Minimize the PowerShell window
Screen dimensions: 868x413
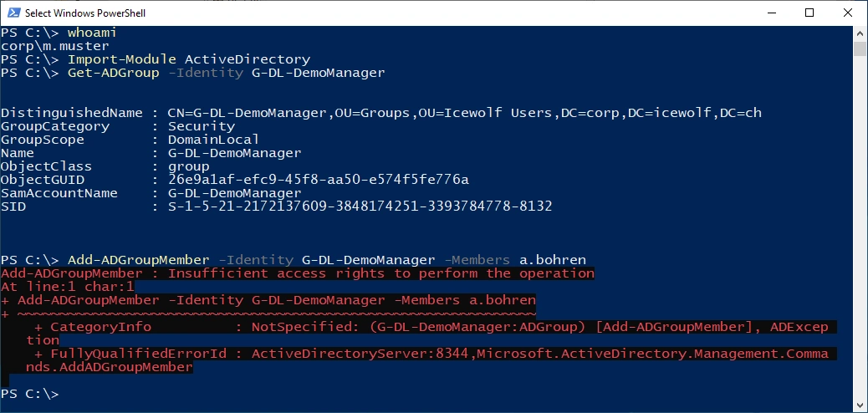(771, 13)
